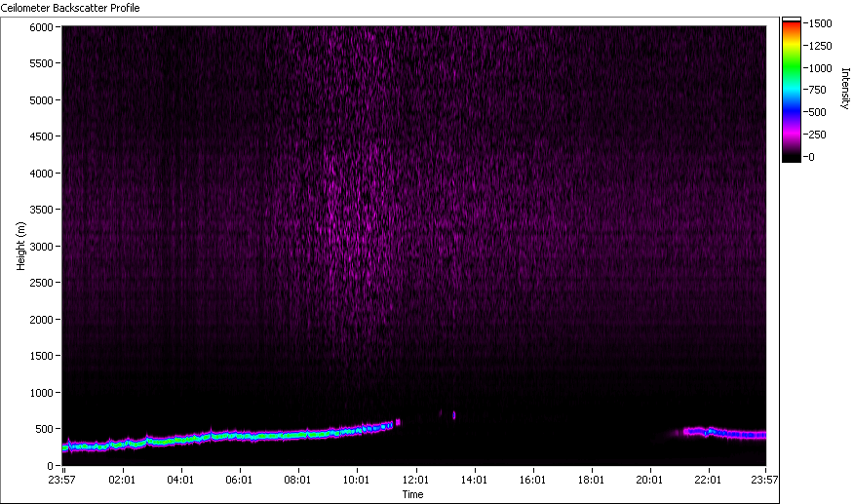
Task: Click the 20:01 time tick label
Action: click(x=649, y=480)
